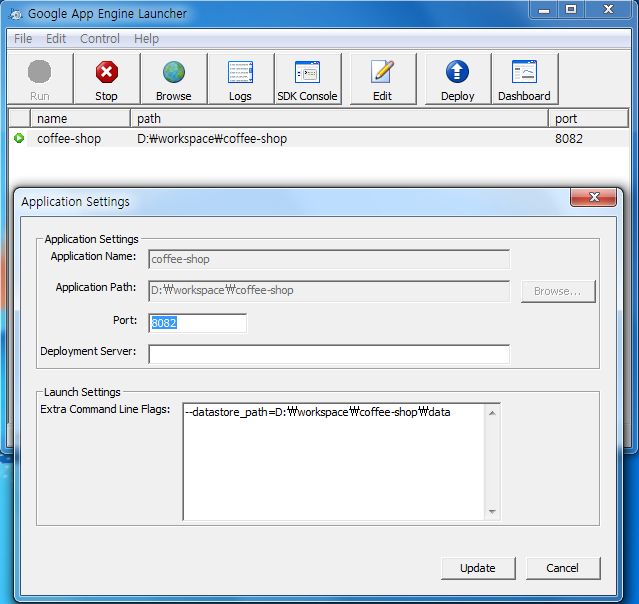This screenshot has height=604, width=639.
Task: Click the green running status icon for coffee-shop
Action: click(x=19, y=138)
